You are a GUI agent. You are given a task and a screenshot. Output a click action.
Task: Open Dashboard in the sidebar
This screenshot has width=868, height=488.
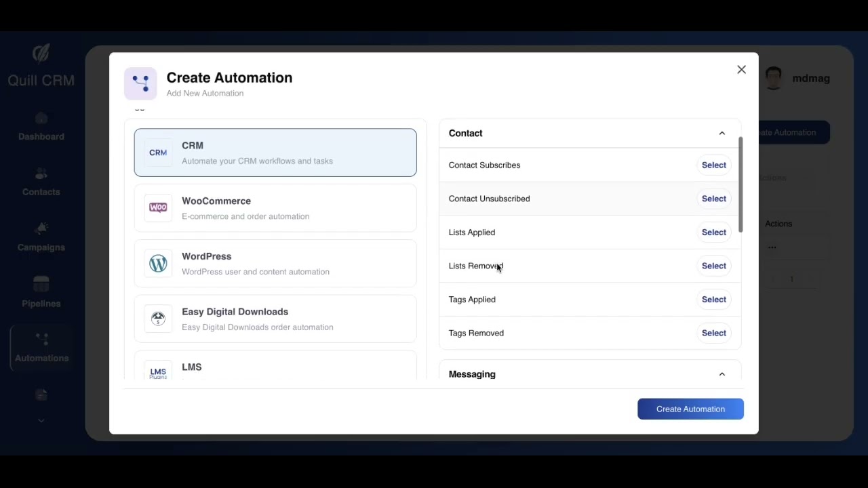coord(41,127)
